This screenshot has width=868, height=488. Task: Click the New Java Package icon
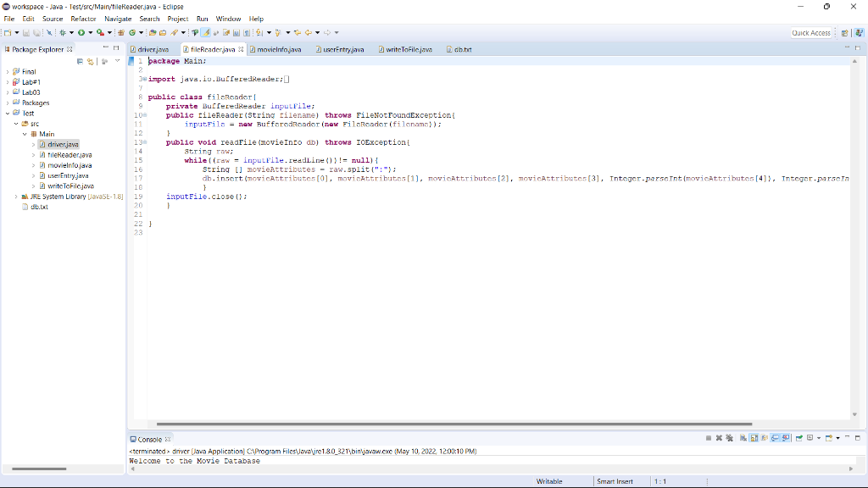pos(121,33)
